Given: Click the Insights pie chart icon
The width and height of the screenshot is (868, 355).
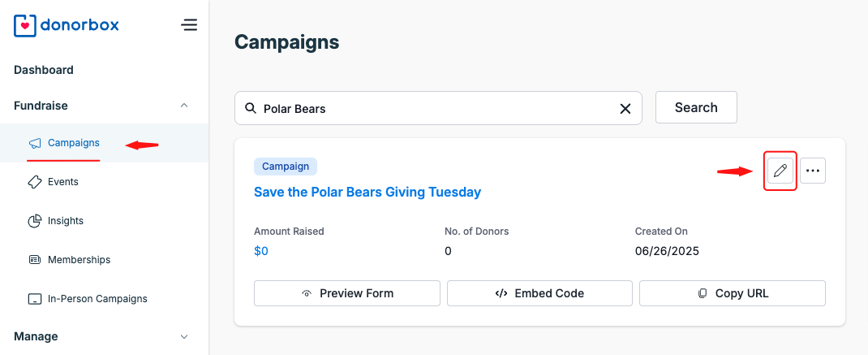Looking at the screenshot, I should 35,221.
